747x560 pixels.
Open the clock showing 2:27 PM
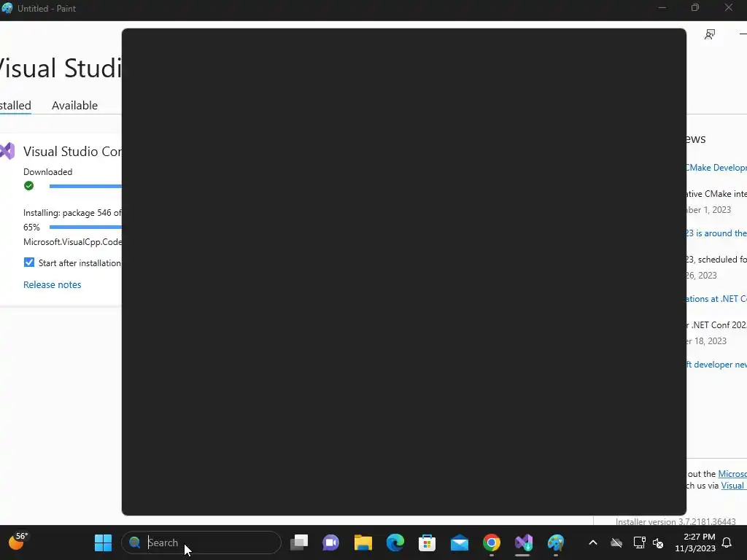695,542
